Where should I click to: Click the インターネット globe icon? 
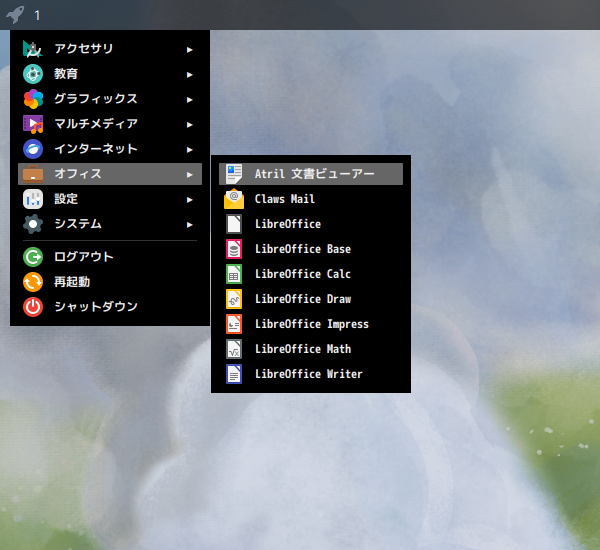coord(33,149)
